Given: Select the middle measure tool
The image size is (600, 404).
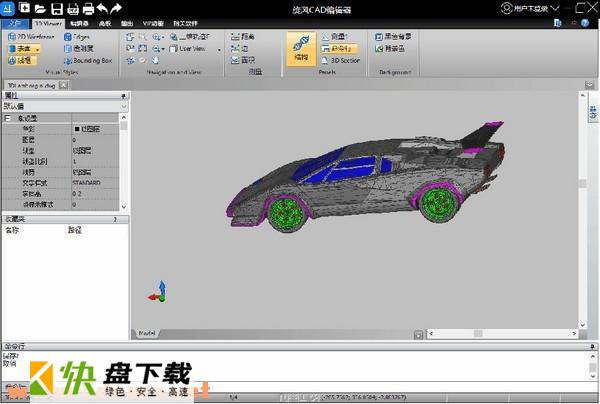Looking at the screenshot, I should [x=240, y=49].
